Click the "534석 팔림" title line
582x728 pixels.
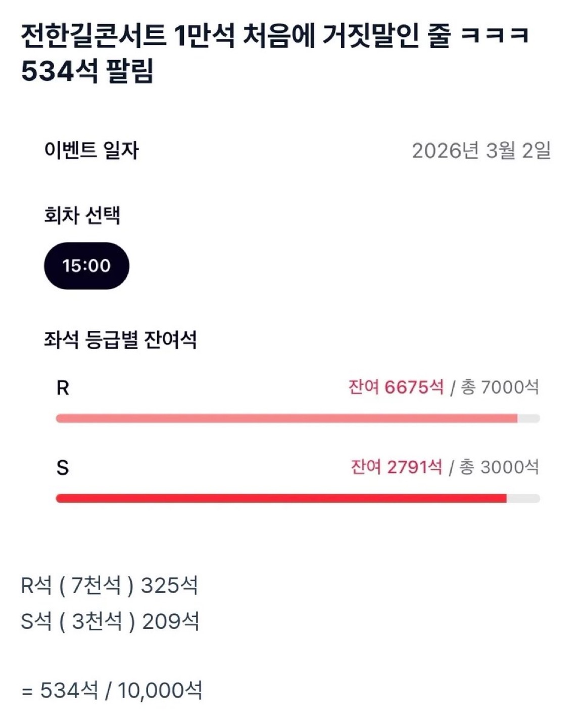coord(87,71)
